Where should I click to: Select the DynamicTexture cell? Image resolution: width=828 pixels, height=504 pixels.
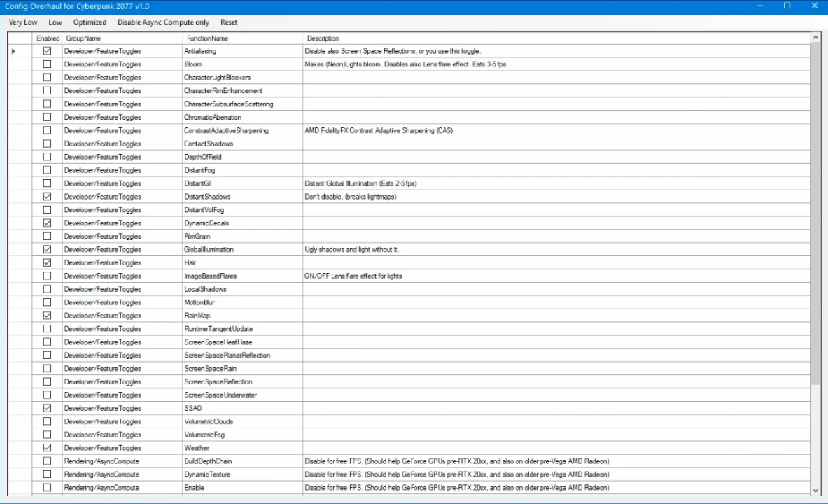(242, 475)
